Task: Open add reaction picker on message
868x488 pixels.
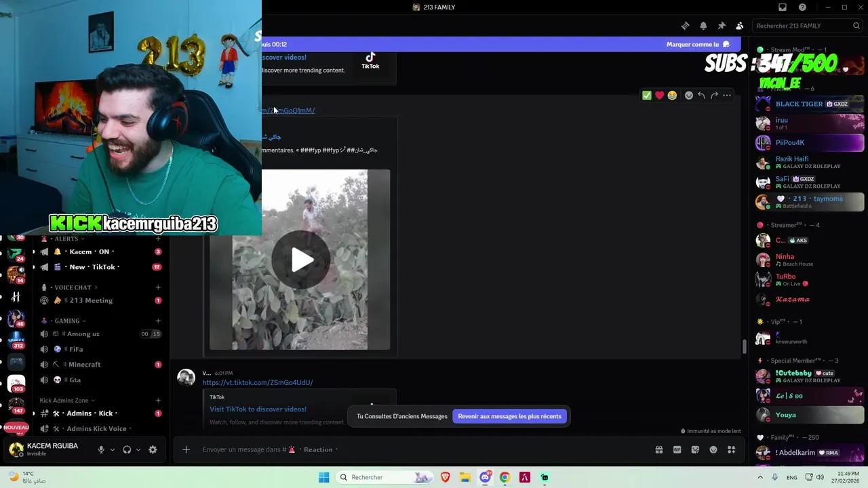Action: (689, 96)
